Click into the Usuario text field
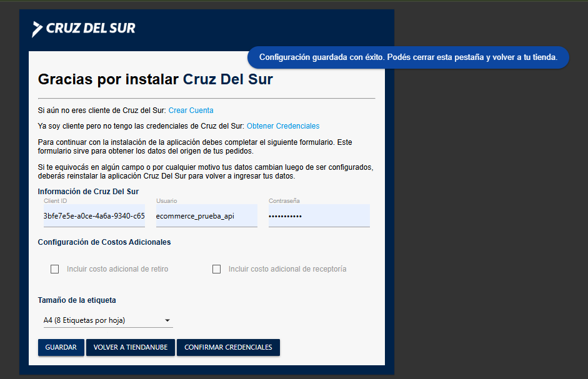Screen dimensions: 588x379 pos(206,216)
